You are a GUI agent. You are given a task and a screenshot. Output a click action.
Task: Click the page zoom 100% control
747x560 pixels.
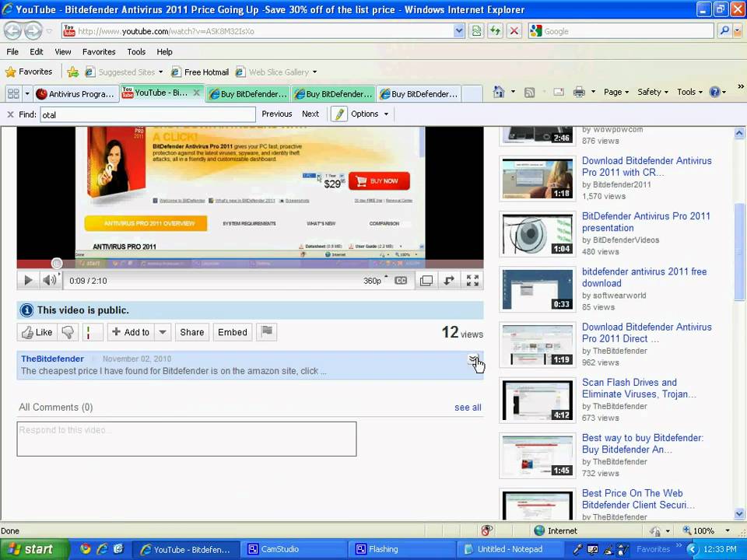[x=705, y=530]
